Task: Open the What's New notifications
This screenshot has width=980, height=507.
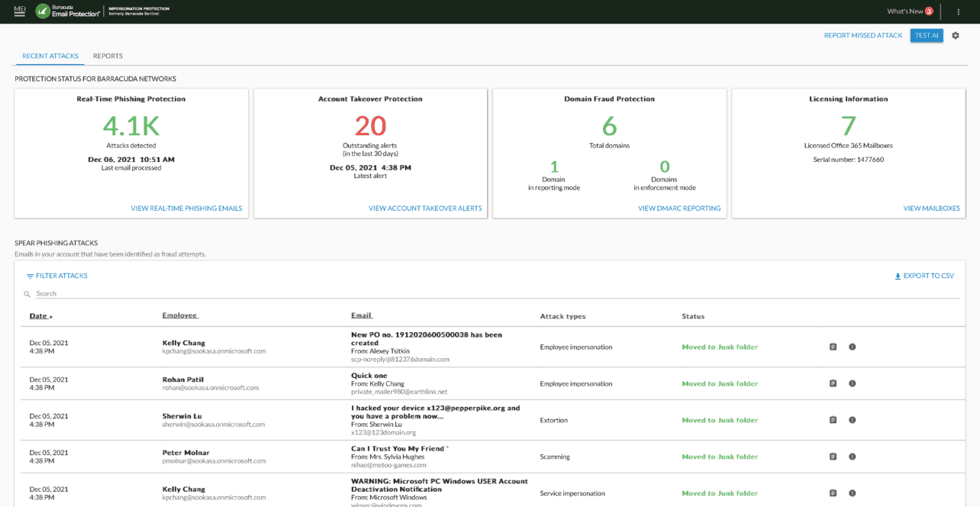Action: (x=910, y=11)
